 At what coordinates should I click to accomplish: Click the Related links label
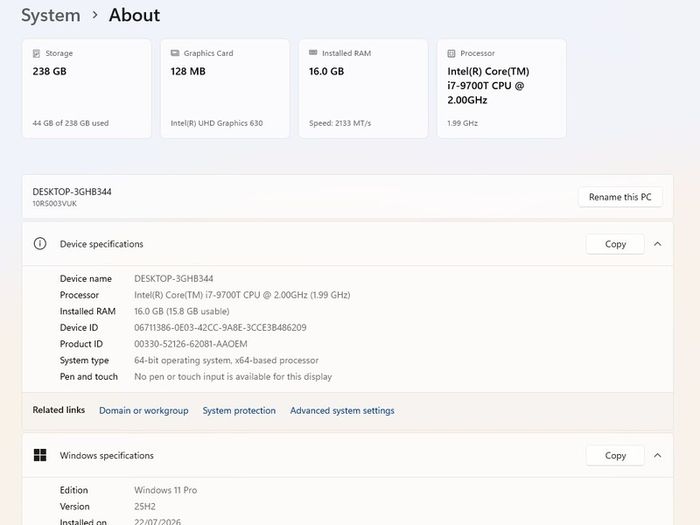coord(58,410)
